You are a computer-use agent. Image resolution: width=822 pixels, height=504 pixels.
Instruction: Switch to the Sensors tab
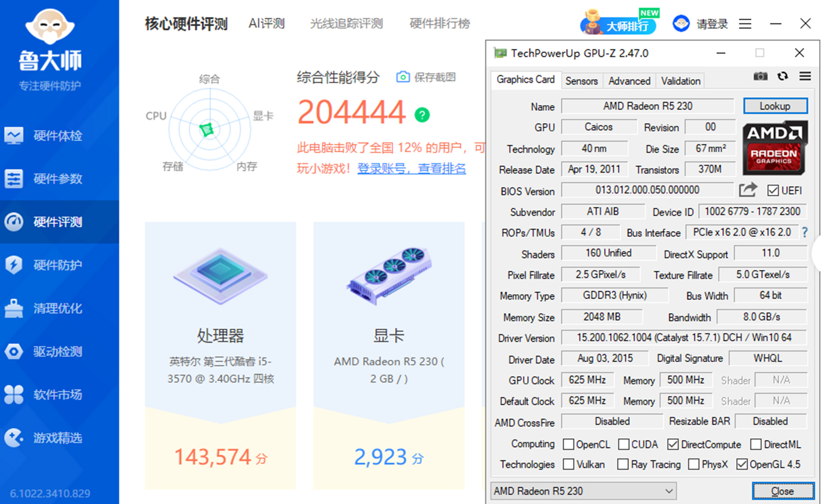581,81
